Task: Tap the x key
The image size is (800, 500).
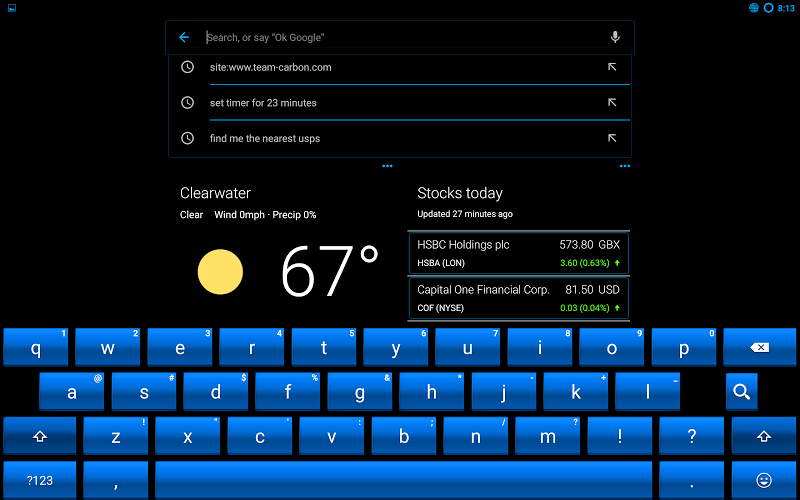Action: tap(188, 436)
